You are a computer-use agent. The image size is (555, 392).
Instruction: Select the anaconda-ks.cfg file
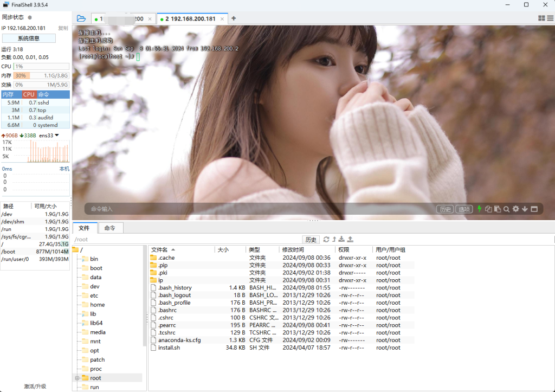tap(281, 340)
